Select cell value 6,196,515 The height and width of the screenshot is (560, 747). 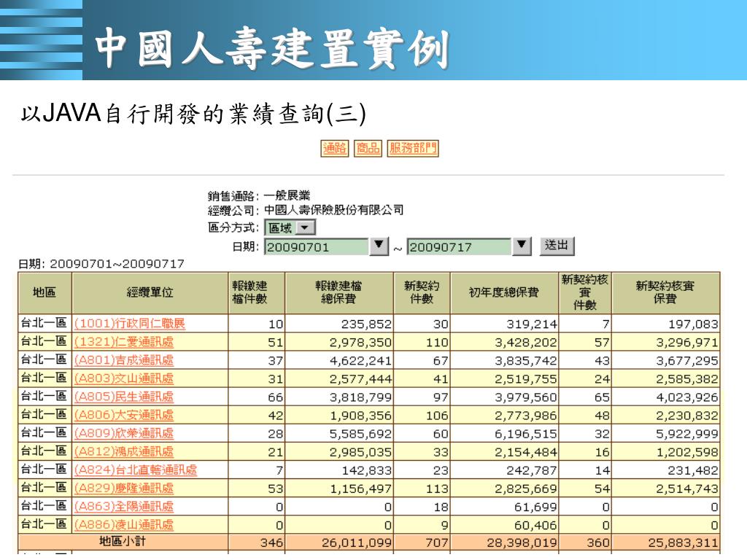pyautogui.click(x=526, y=434)
